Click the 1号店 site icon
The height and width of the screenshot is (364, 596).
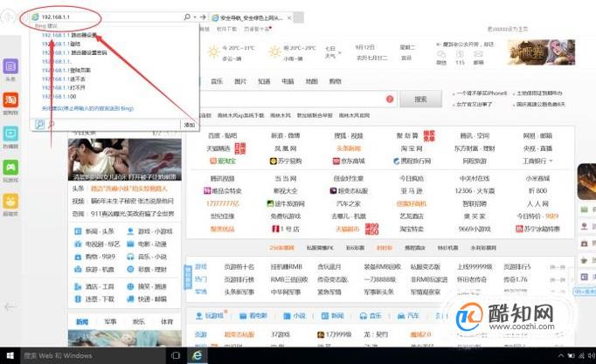coord(275,229)
